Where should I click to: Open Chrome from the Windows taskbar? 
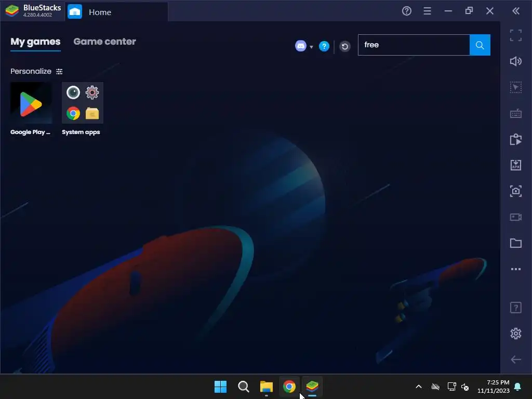pos(289,387)
